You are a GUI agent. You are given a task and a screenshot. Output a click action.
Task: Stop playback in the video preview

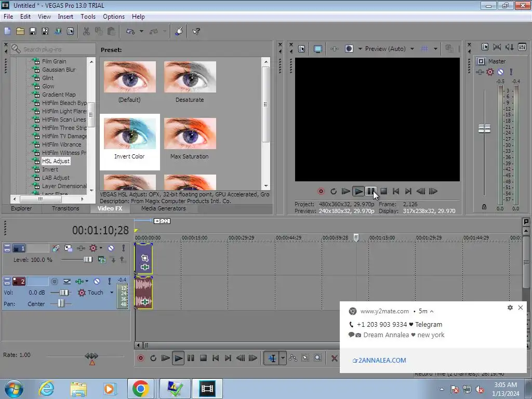coord(384,191)
